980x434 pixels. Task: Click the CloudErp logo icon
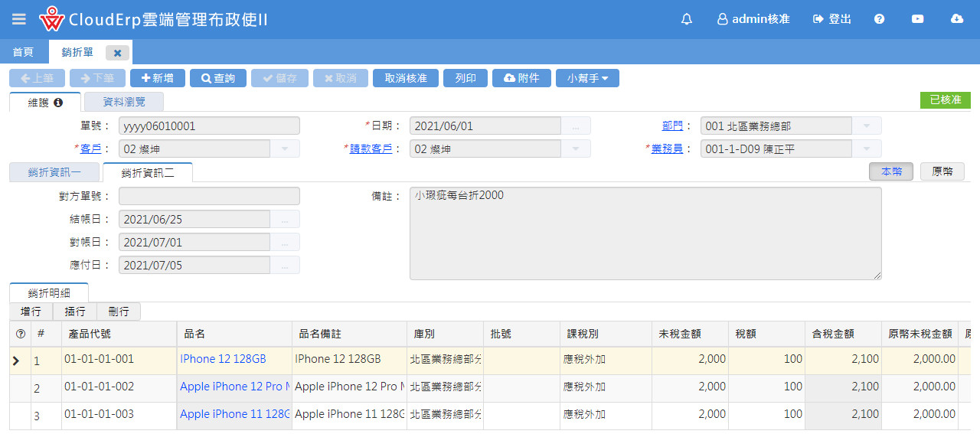[52, 19]
